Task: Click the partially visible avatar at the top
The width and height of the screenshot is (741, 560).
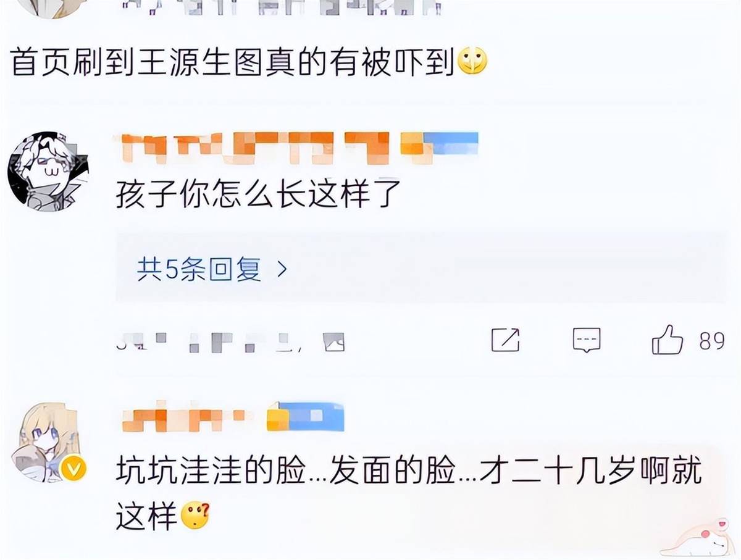Action: [x=48, y=7]
